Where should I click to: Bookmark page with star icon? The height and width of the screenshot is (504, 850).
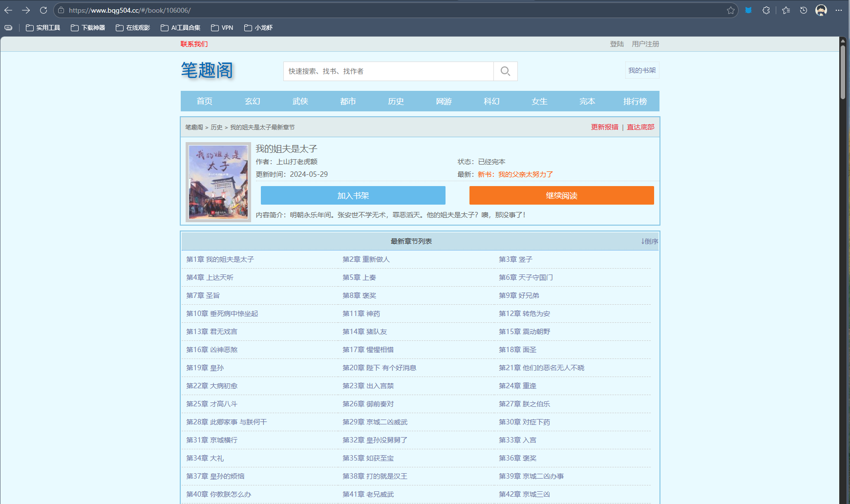[730, 10]
